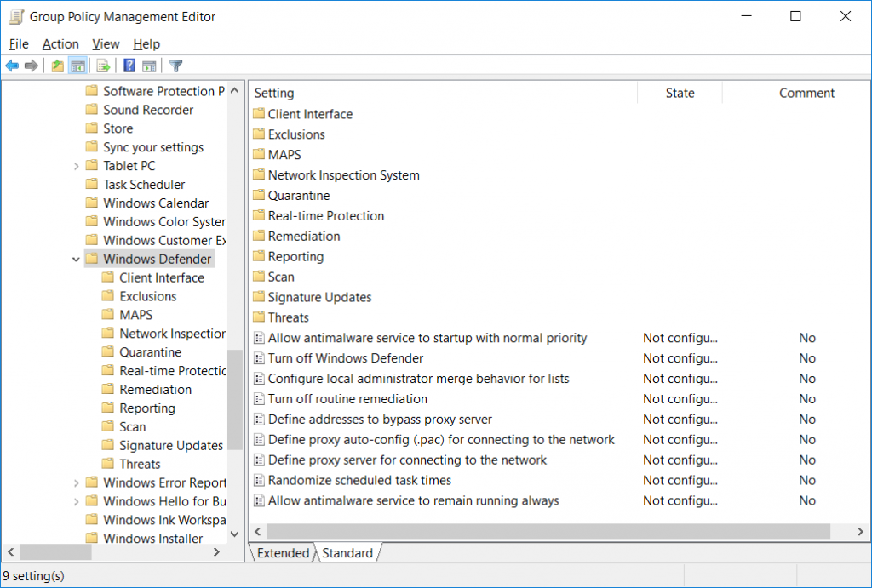Open the View menu
Viewport: 872px width, 588px height.
pos(105,43)
